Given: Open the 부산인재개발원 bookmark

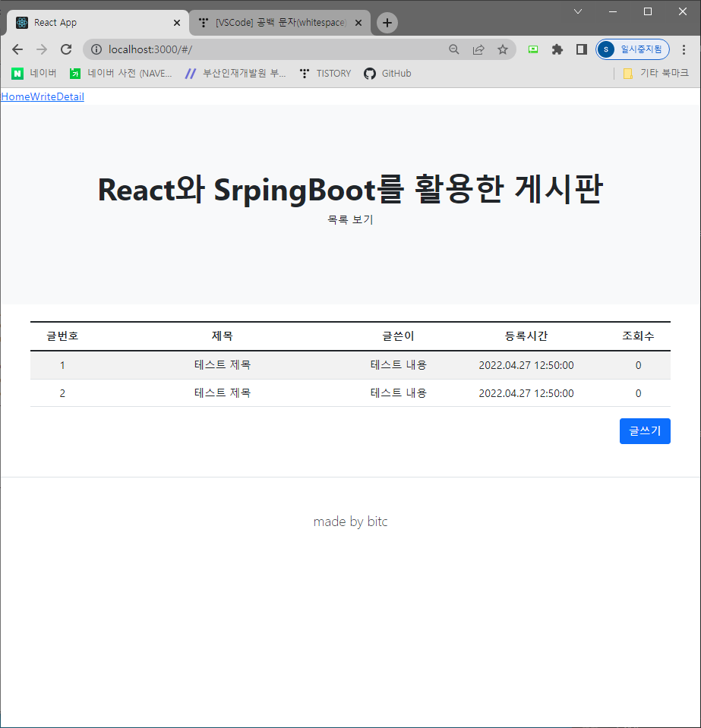Looking at the screenshot, I should tap(235, 74).
